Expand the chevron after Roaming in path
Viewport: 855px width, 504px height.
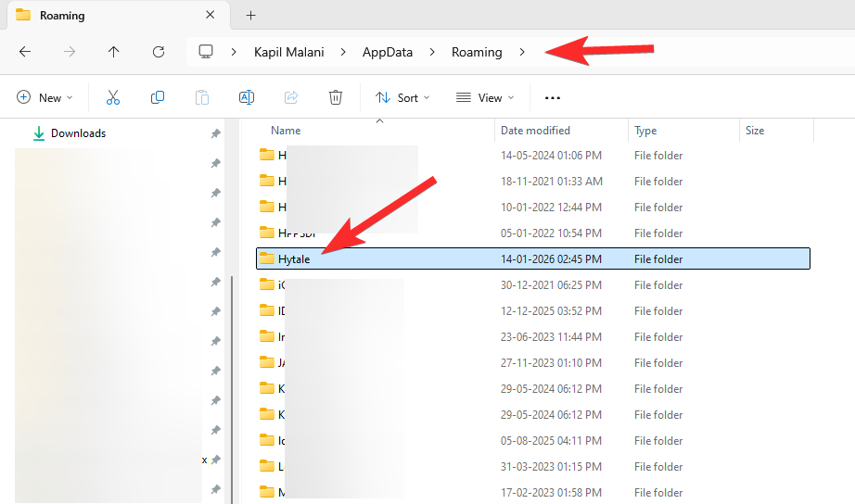click(x=523, y=52)
